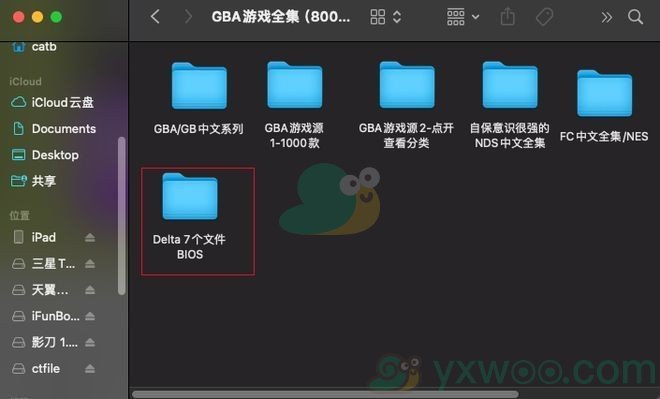The image size is (660, 399).
Task: Select the iFunBo... drive
Action: pyautogui.click(x=45, y=316)
